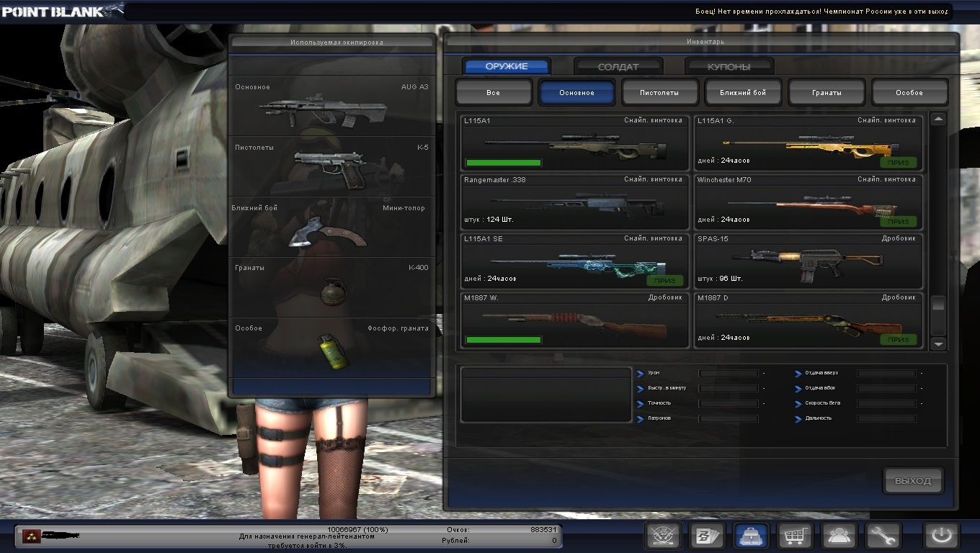This screenshot has height=553, width=980.
Task: Select the L115A1 sniper rifle card
Action: coord(575,143)
